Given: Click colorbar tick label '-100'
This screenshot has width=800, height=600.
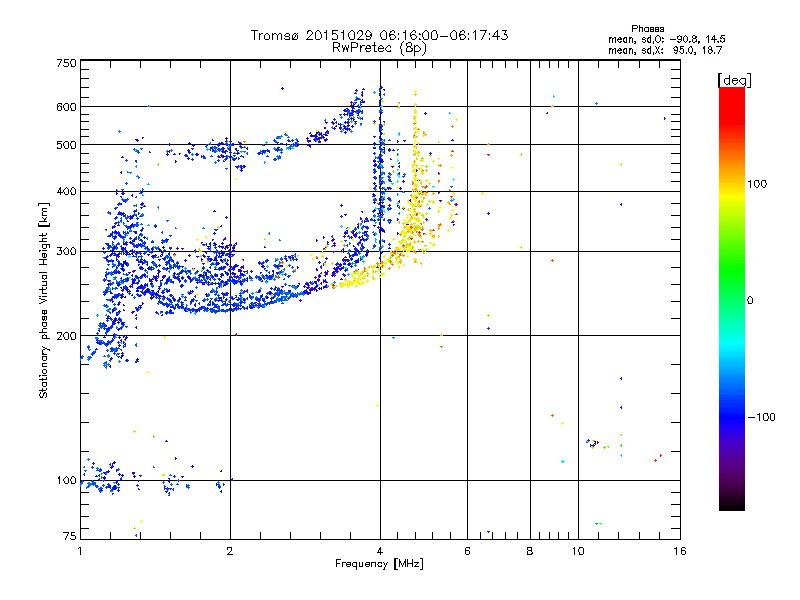Looking at the screenshot, I should click(x=761, y=417).
